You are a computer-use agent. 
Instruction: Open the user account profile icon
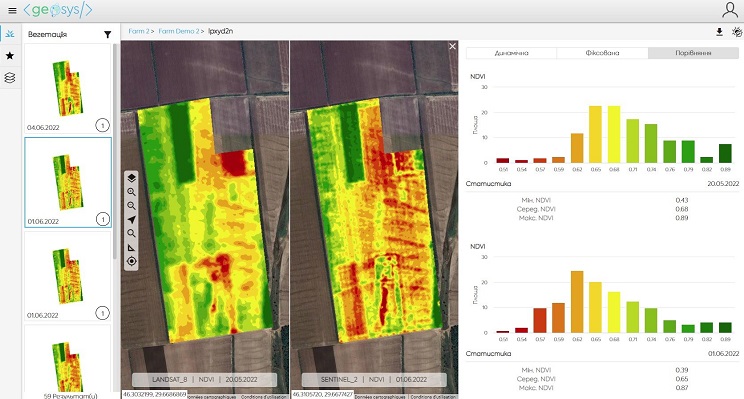point(730,10)
